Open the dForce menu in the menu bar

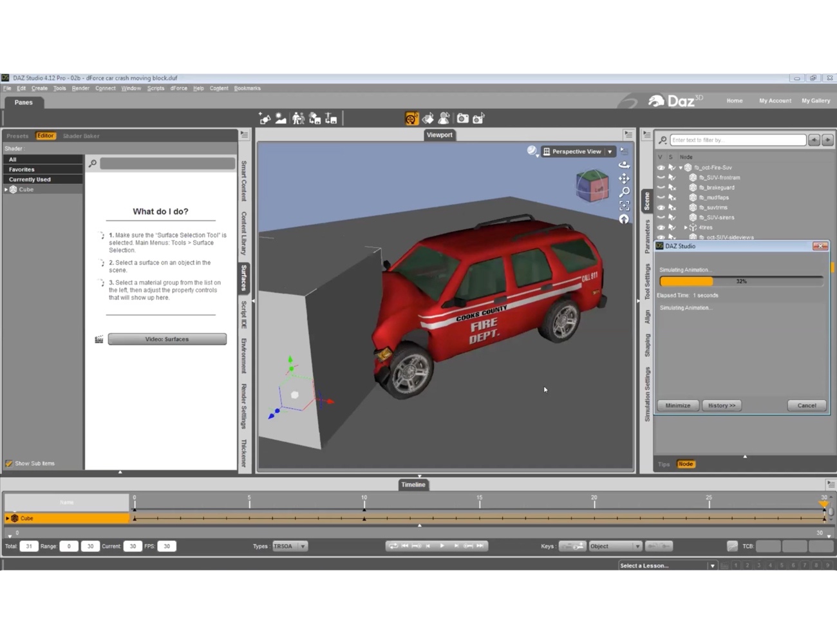coord(178,88)
